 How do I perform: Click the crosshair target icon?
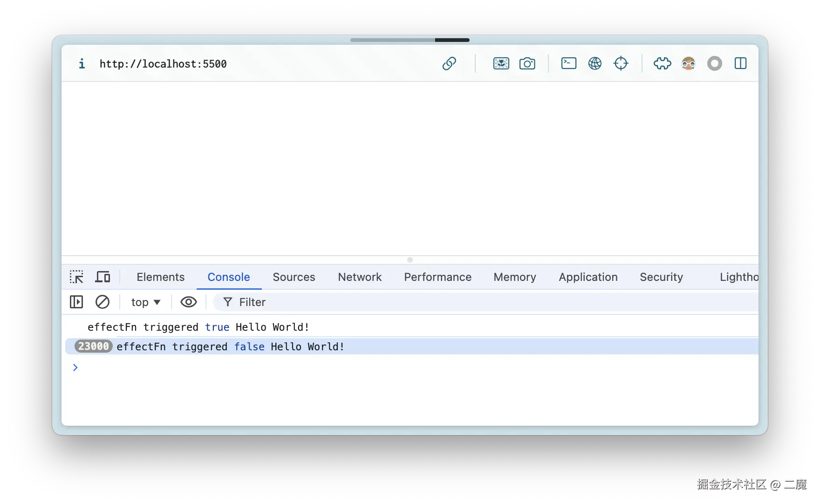point(621,63)
